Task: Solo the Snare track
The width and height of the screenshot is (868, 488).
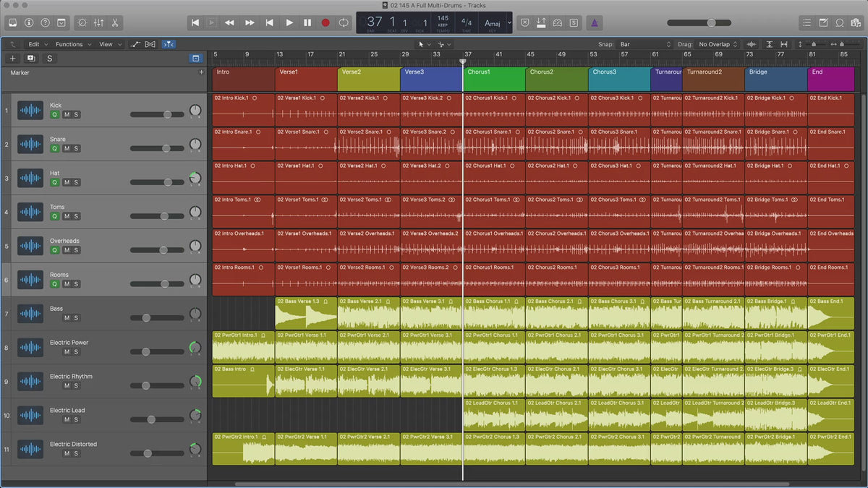Action: tap(76, 149)
